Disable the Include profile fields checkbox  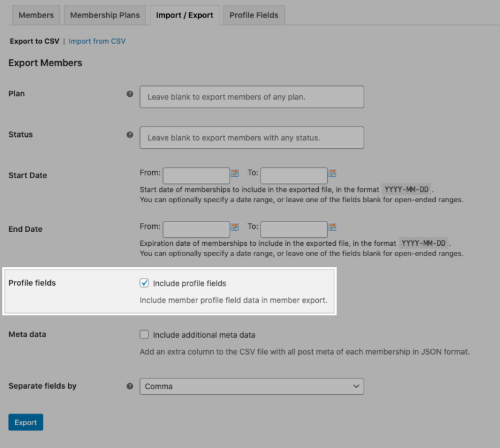(144, 282)
